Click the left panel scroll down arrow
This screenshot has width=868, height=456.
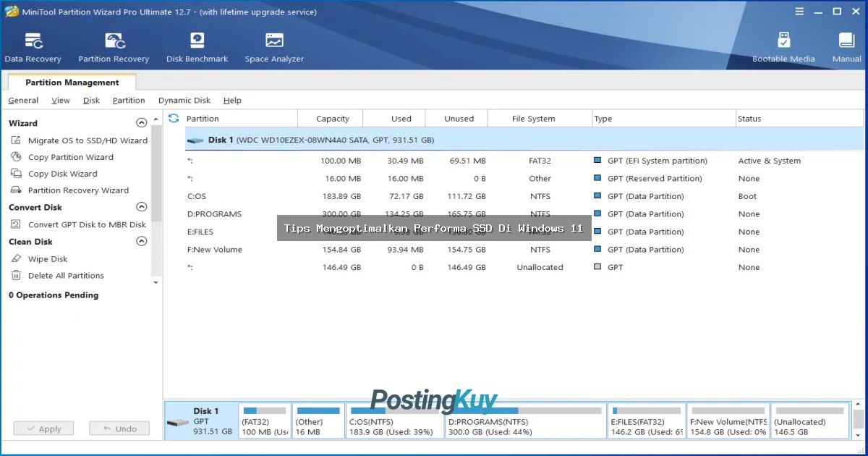point(156,282)
